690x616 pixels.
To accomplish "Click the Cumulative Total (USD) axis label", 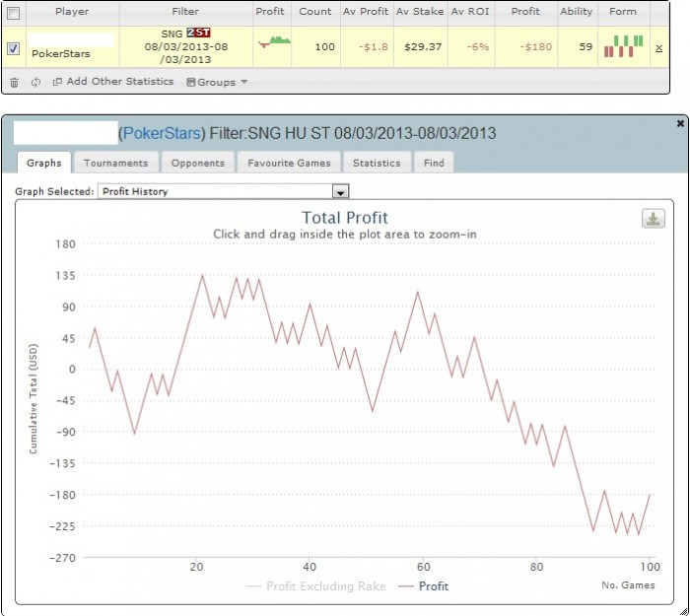I will tap(34, 398).
